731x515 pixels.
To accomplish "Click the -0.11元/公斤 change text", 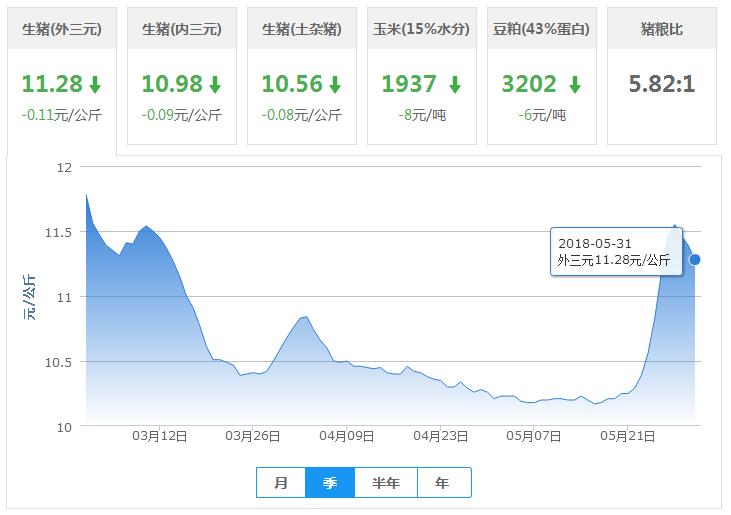I will click(x=61, y=115).
